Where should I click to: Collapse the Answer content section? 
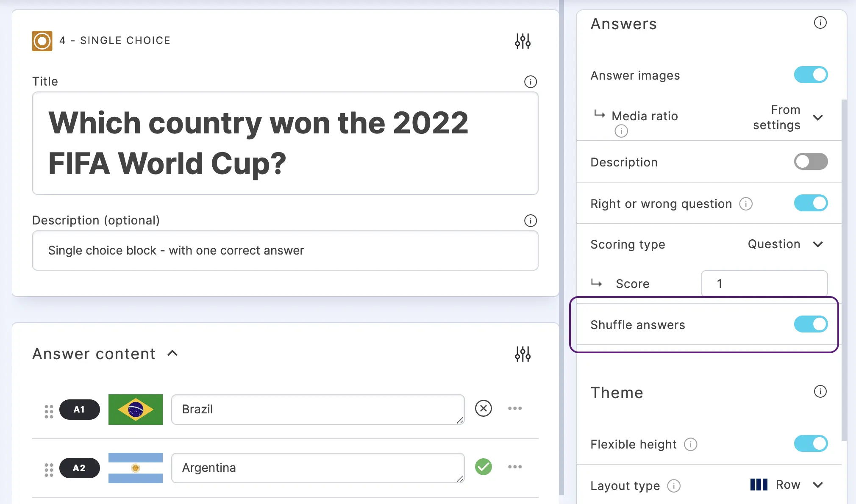coord(172,353)
